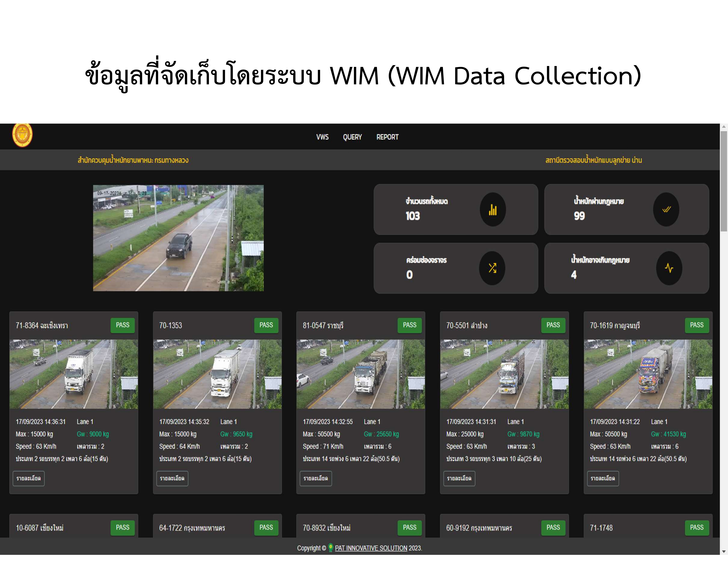
Task: Open the truck photo for 70-1353
Action: click(x=217, y=374)
